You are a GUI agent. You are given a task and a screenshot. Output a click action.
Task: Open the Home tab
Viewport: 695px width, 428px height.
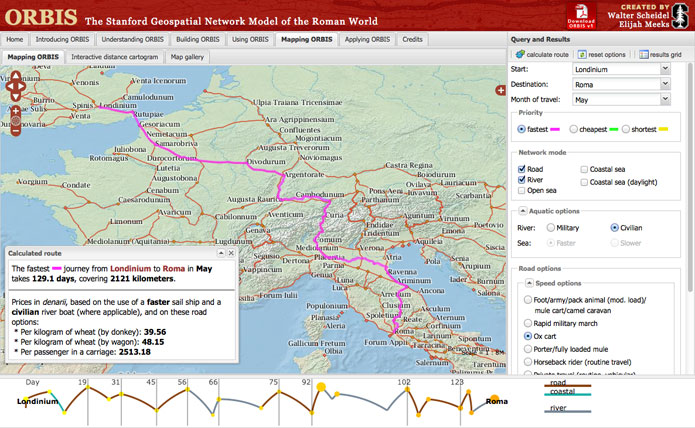pyautogui.click(x=15, y=39)
